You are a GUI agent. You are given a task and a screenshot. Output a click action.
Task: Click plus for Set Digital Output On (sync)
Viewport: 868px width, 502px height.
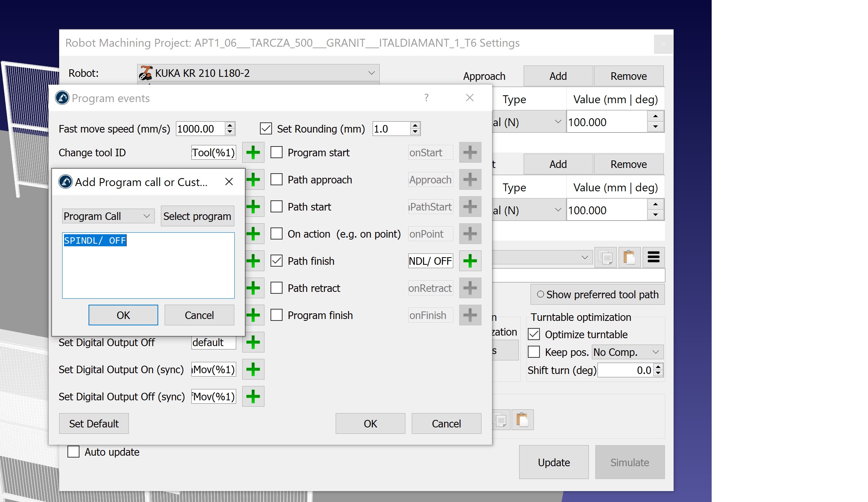click(253, 369)
